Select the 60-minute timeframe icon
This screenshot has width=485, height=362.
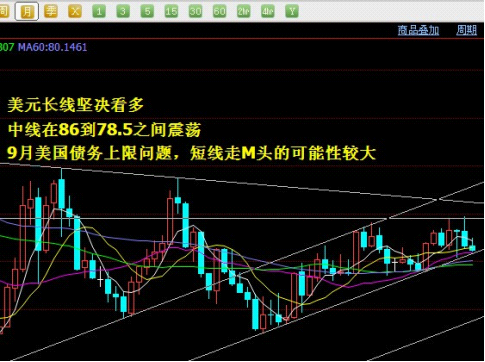pos(219,11)
